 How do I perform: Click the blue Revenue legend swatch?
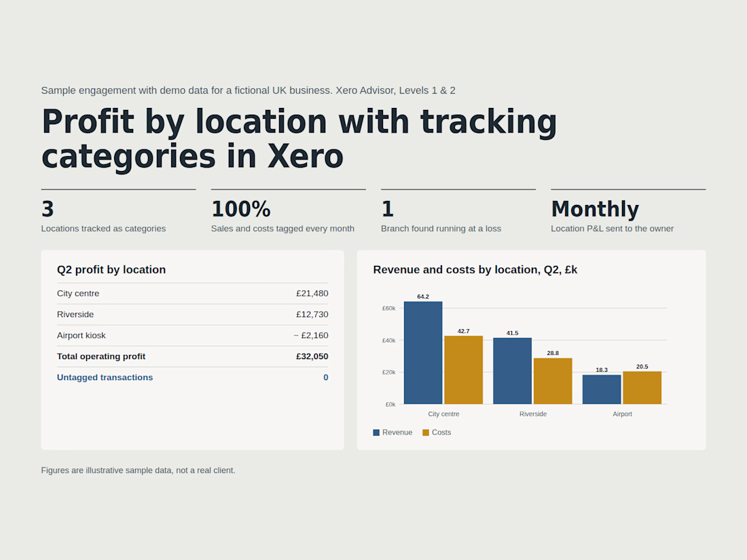[376, 432]
